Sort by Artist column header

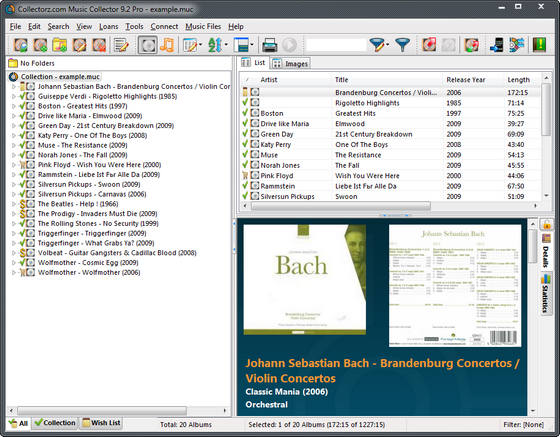point(295,80)
